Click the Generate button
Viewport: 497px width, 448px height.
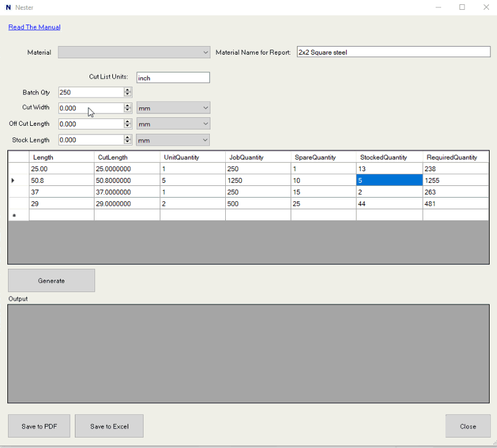pyautogui.click(x=52, y=280)
